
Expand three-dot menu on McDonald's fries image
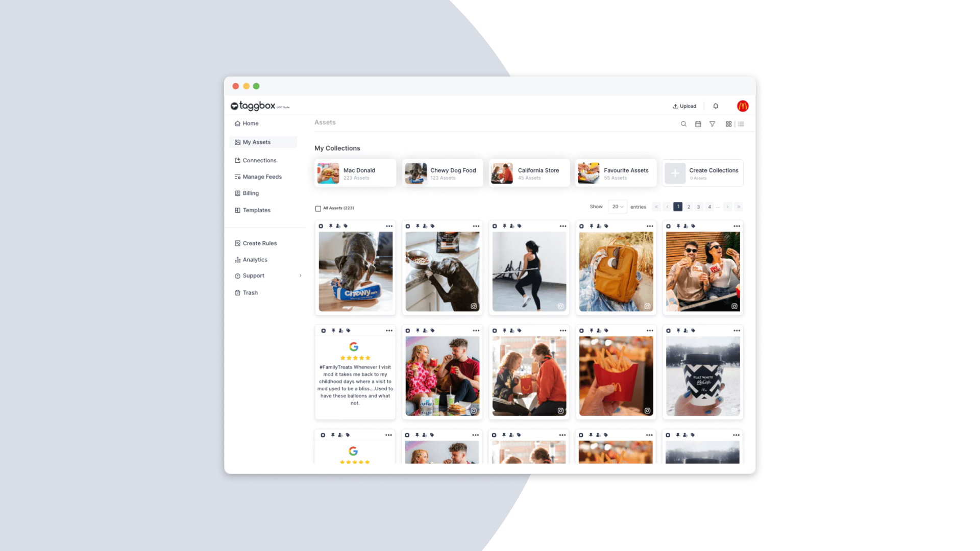(x=650, y=330)
